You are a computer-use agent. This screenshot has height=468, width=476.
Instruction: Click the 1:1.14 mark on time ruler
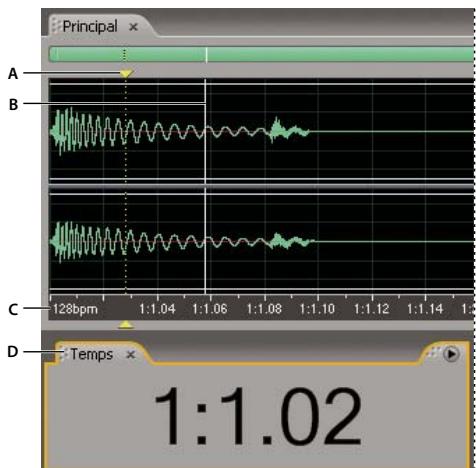click(x=425, y=309)
